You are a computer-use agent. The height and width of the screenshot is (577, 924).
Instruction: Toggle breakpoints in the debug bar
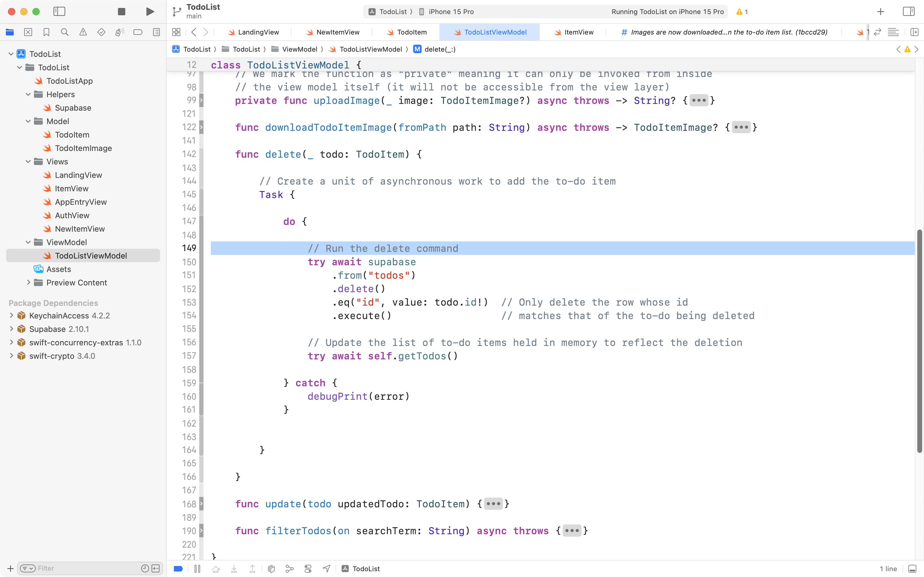[178, 568]
